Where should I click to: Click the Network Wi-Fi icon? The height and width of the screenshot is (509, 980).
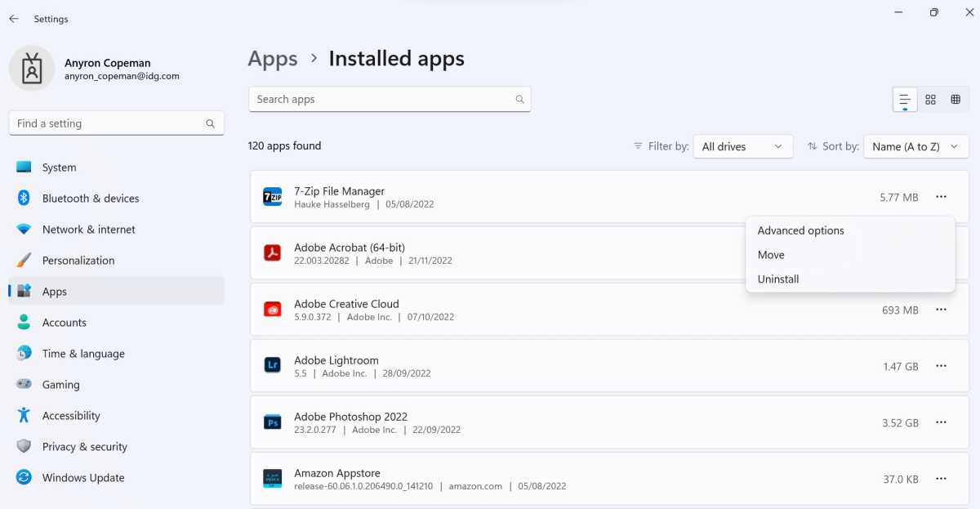24,230
